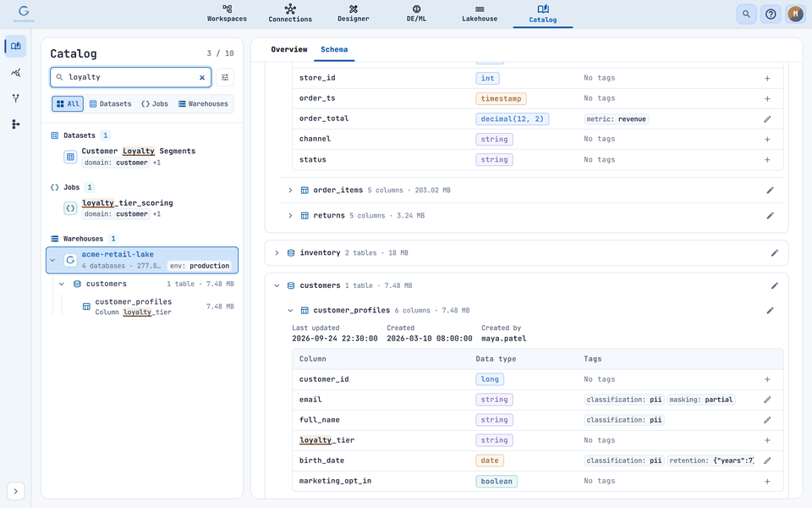812x508 pixels.
Task: Switch to the Overview tab
Action: click(x=289, y=49)
